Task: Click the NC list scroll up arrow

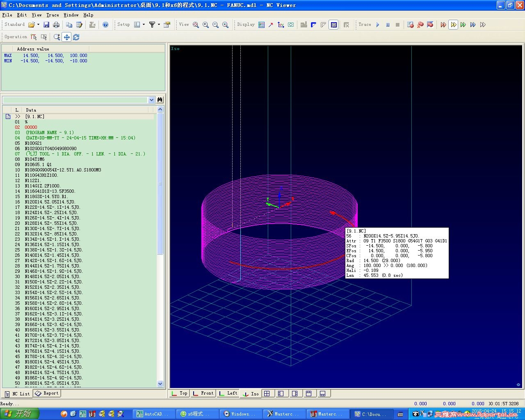Action: tap(160, 110)
